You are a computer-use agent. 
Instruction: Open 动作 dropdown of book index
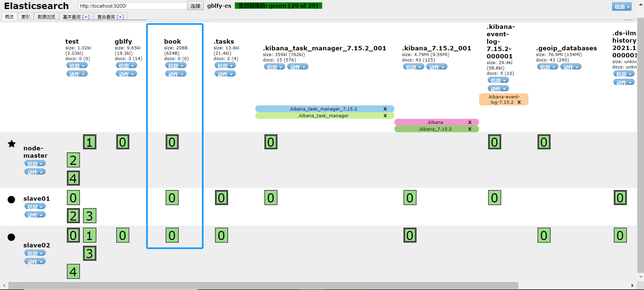[x=176, y=74]
